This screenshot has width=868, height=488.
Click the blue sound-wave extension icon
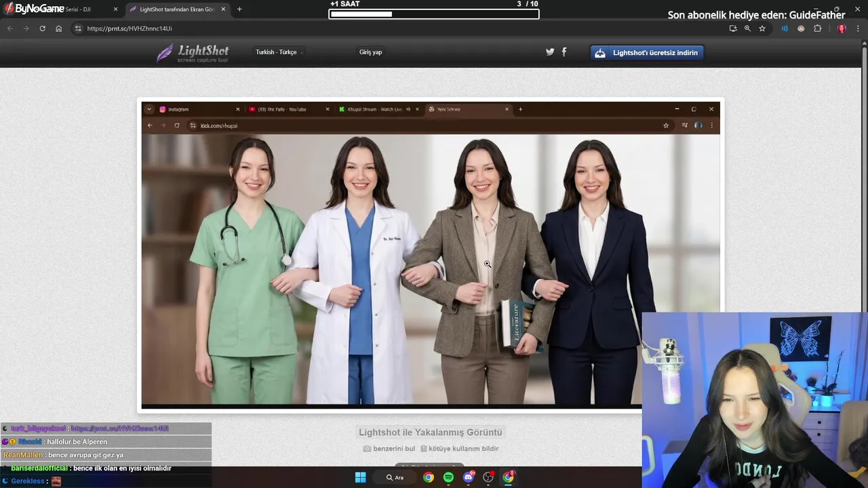785,28
